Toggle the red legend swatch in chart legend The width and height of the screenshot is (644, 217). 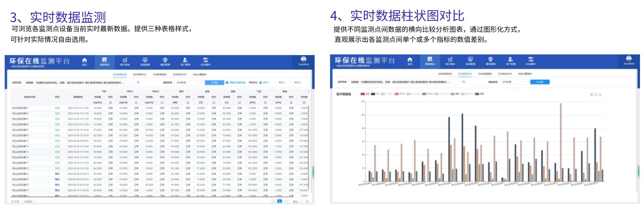(363, 94)
